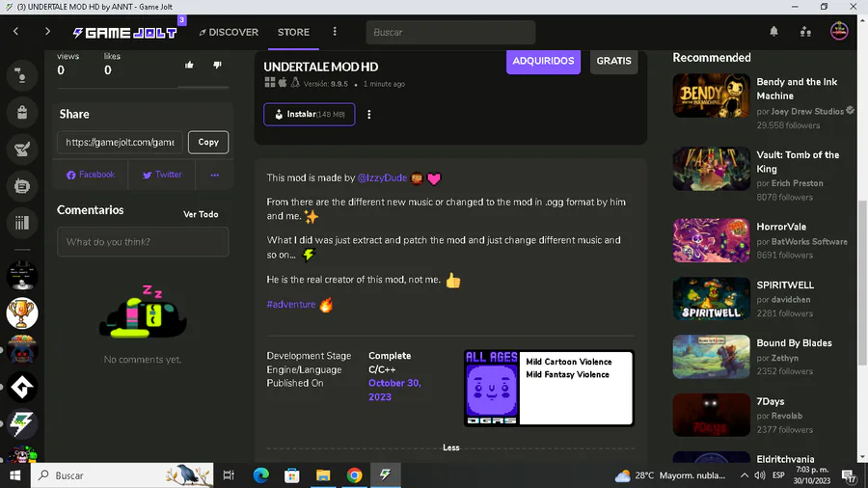Select the share URL field
Viewport: 868px width, 488px height.
pyautogui.click(x=120, y=142)
